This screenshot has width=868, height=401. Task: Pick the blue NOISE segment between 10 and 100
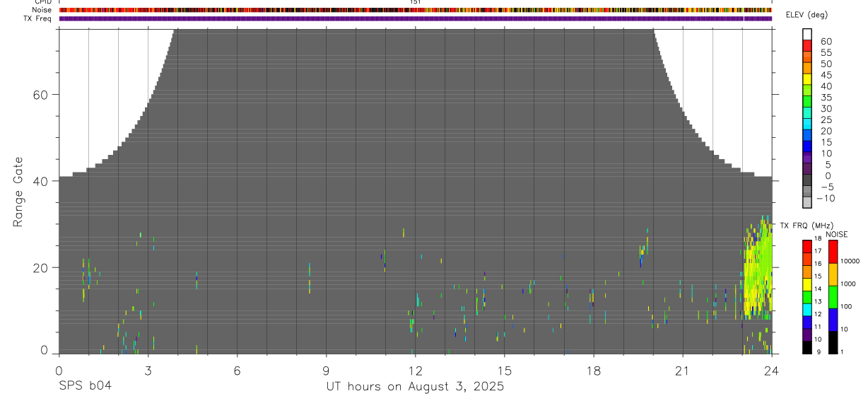[x=833, y=319]
